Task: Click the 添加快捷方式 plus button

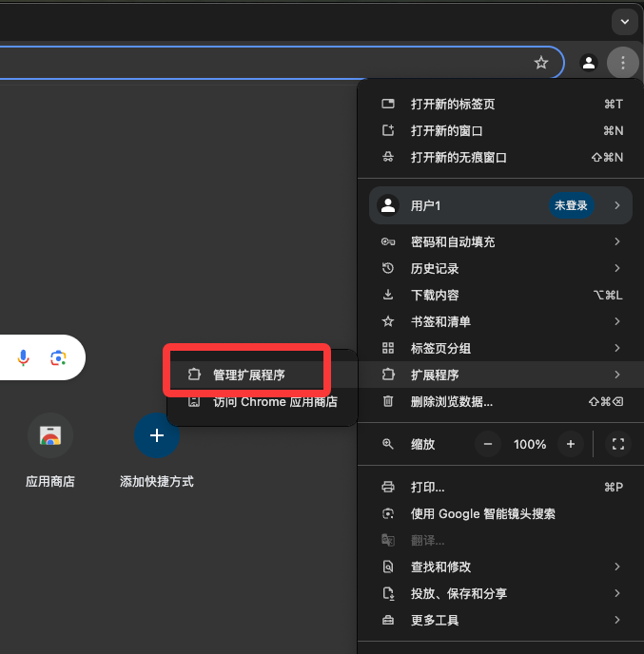Action: [157, 435]
